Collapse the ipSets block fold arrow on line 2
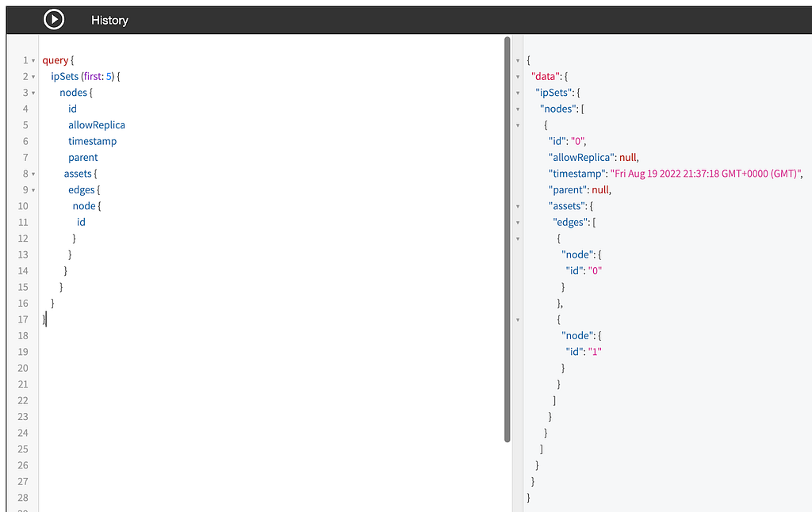 coord(33,77)
